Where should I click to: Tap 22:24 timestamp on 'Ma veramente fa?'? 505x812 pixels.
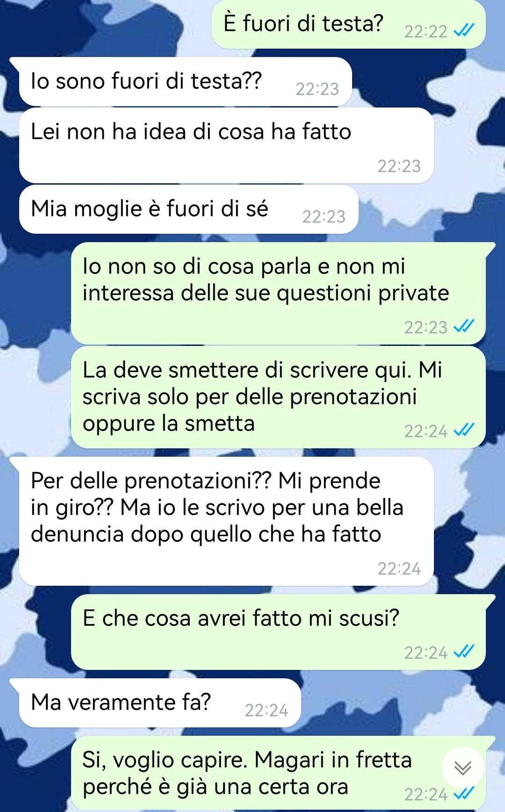[x=266, y=710]
